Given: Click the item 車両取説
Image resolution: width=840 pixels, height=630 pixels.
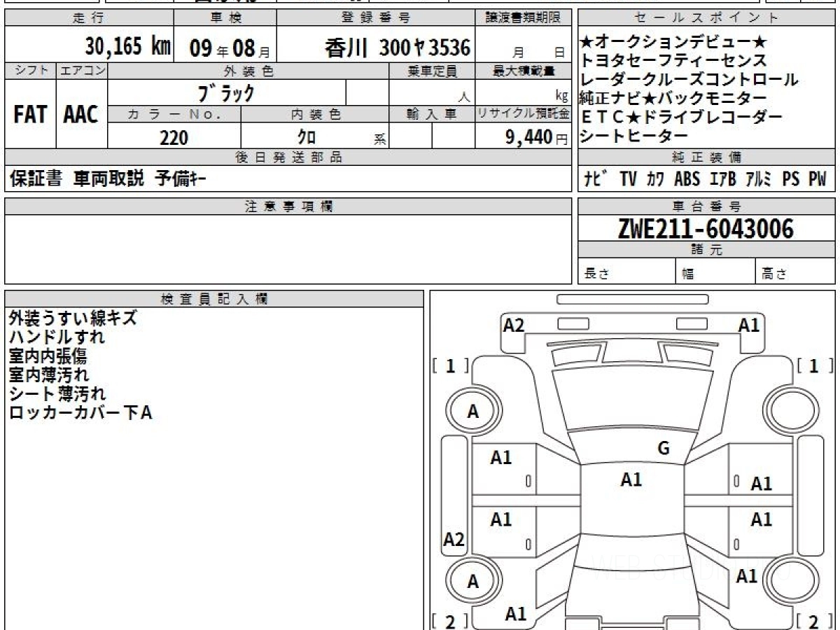Looking at the screenshot, I should [x=108, y=179].
